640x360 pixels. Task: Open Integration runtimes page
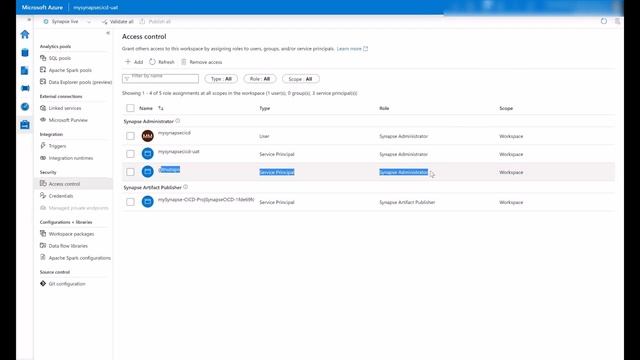click(71, 158)
